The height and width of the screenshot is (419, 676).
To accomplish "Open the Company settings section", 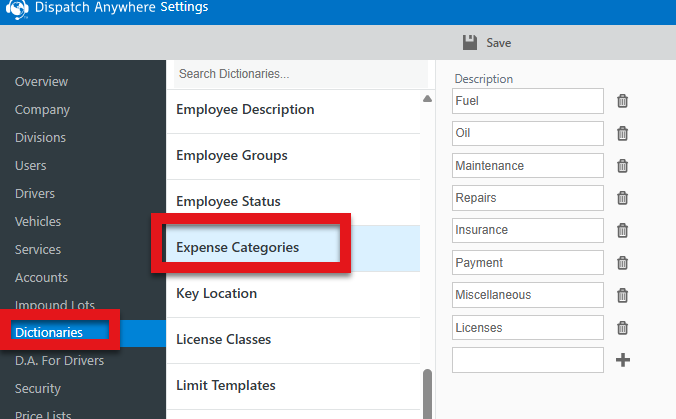I will click(42, 109).
